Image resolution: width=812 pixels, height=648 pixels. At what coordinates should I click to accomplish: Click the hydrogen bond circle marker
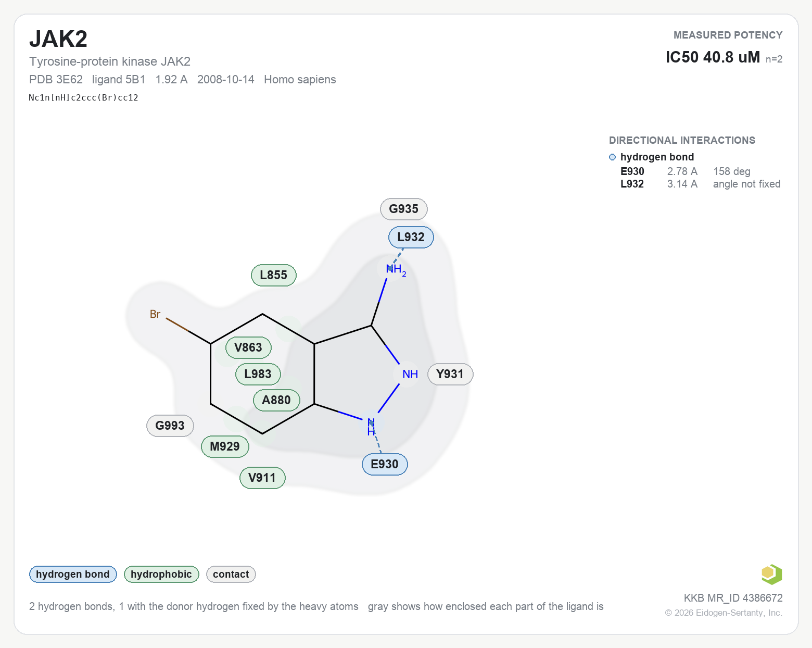(612, 157)
